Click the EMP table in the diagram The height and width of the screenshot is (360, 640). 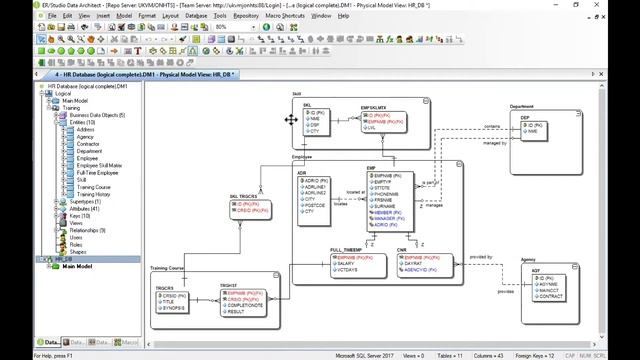[x=390, y=202]
